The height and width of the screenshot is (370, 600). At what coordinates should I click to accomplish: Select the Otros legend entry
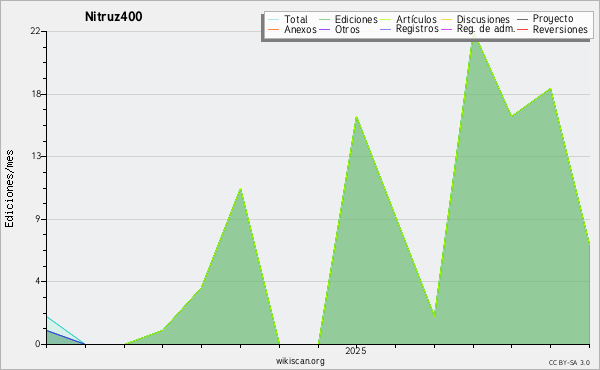coord(347,29)
